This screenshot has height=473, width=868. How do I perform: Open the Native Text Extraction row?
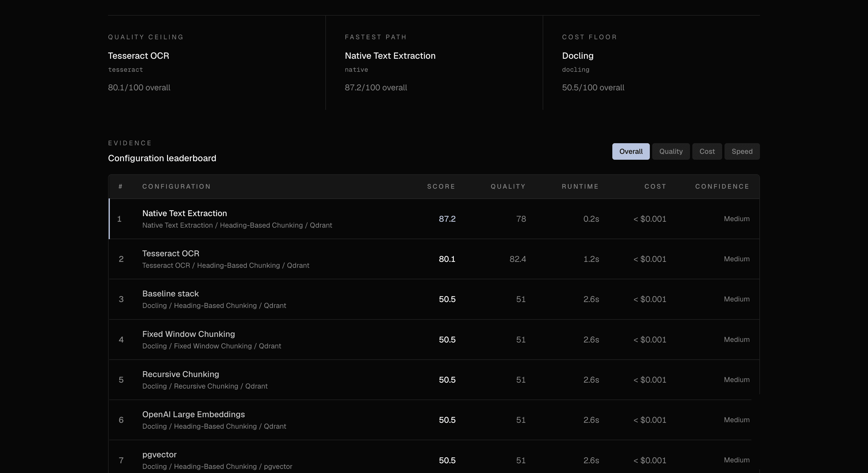tap(434, 219)
